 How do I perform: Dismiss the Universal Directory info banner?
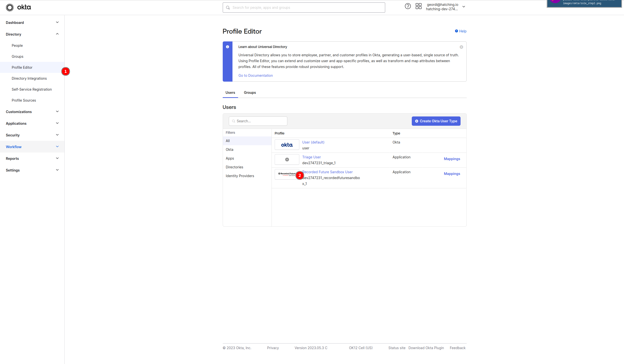pyautogui.click(x=461, y=47)
